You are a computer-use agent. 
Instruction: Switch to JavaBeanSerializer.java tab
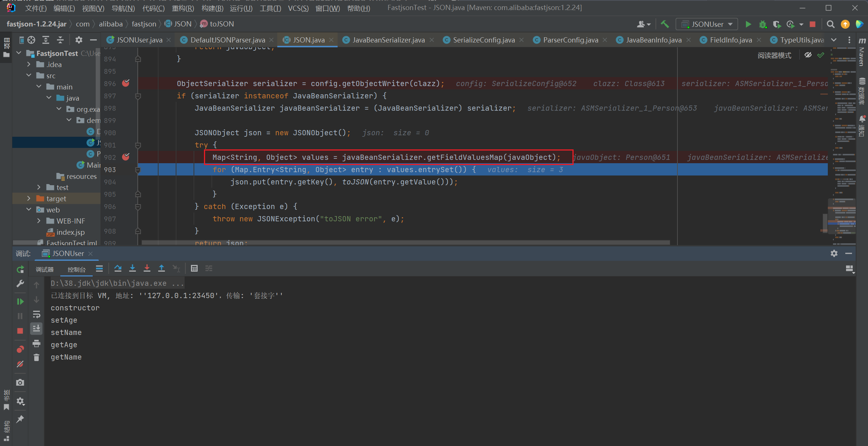(388, 40)
